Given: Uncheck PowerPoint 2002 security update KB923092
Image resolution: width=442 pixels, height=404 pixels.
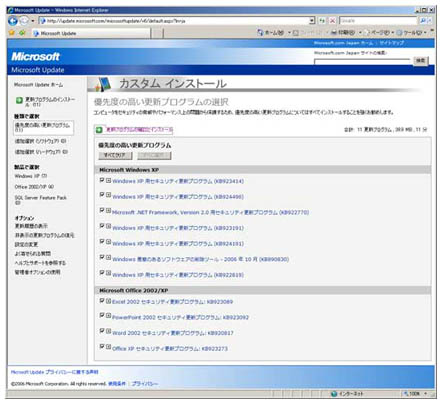Looking at the screenshot, I should [x=102, y=315].
